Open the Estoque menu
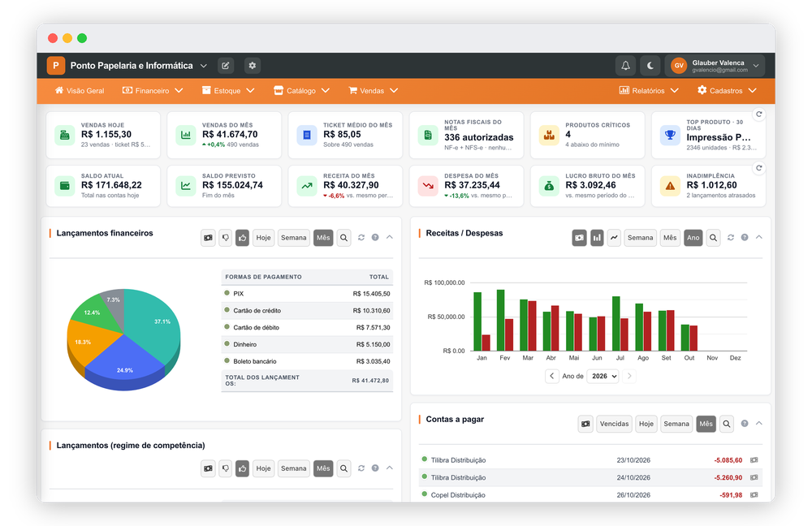The image size is (812, 526). tap(228, 91)
